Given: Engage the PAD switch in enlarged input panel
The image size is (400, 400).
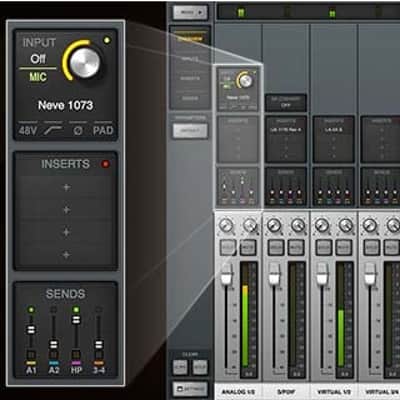Looking at the screenshot, I should (x=103, y=130).
